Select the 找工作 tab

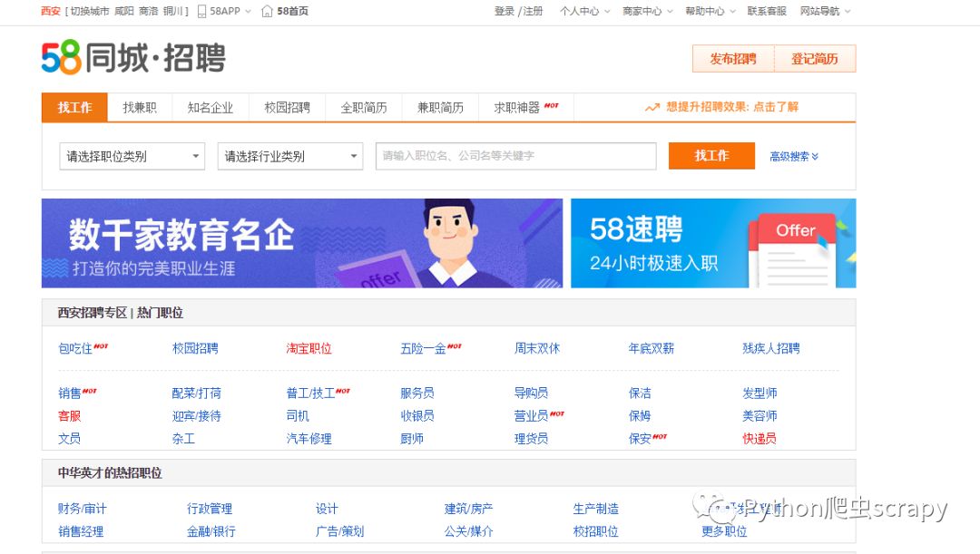click(74, 107)
